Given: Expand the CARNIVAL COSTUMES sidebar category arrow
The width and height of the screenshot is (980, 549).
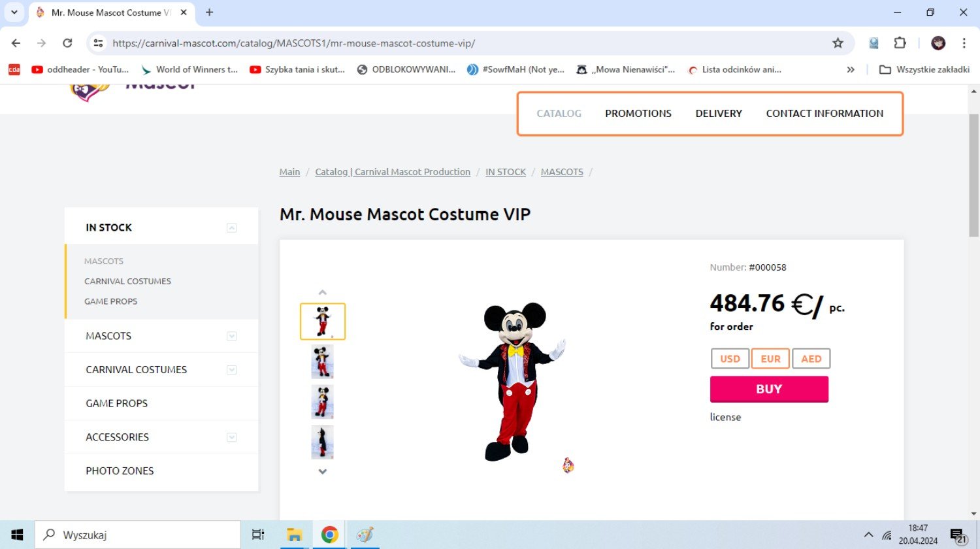Looking at the screenshot, I should coord(231,370).
